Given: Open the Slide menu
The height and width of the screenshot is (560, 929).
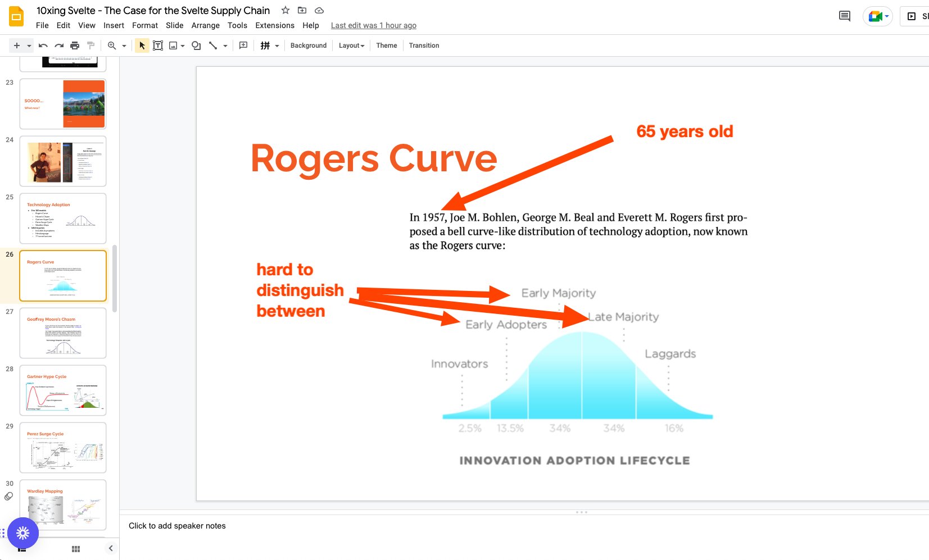Looking at the screenshot, I should click(x=175, y=25).
